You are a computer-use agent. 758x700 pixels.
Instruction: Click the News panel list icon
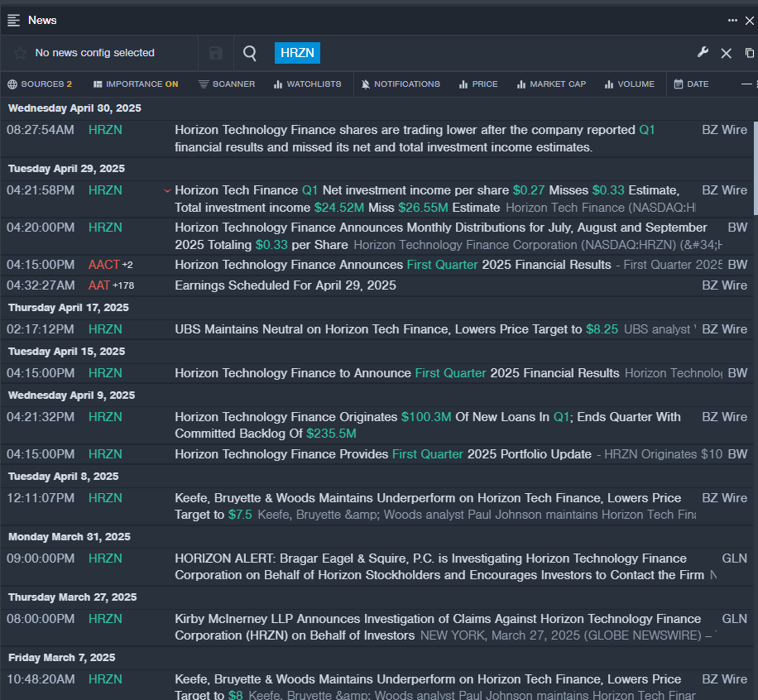click(13, 21)
